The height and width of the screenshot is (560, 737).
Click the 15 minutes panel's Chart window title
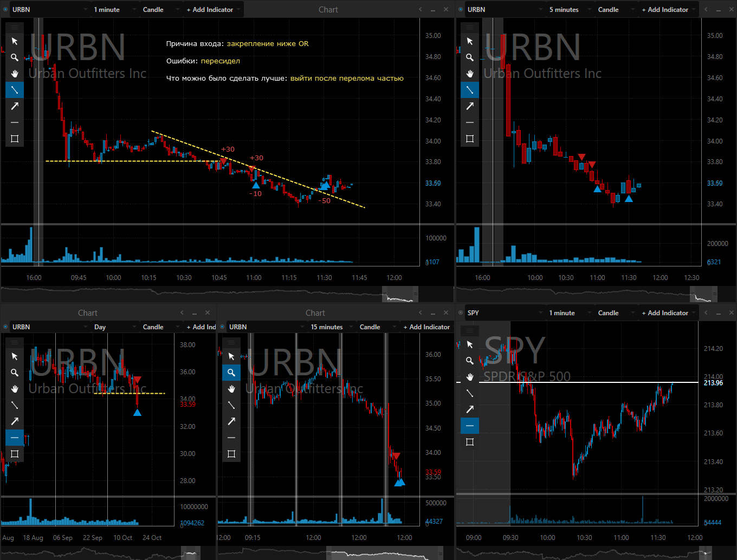(x=315, y=313)
